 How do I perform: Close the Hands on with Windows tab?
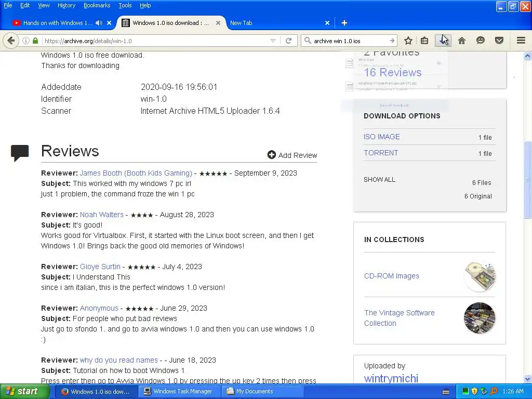coord(109,23)
